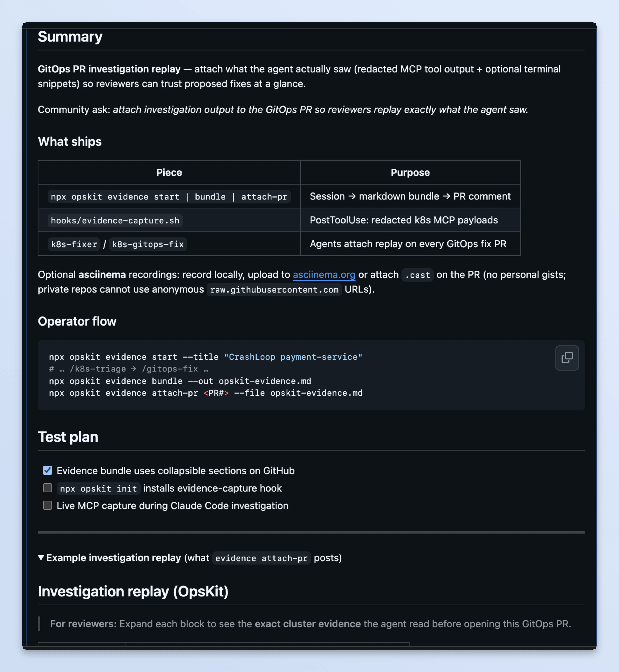Screen dimensions: 619x672
Task: Click the hooks/evidence-capture.sh code cell
Action: [115, 220]
